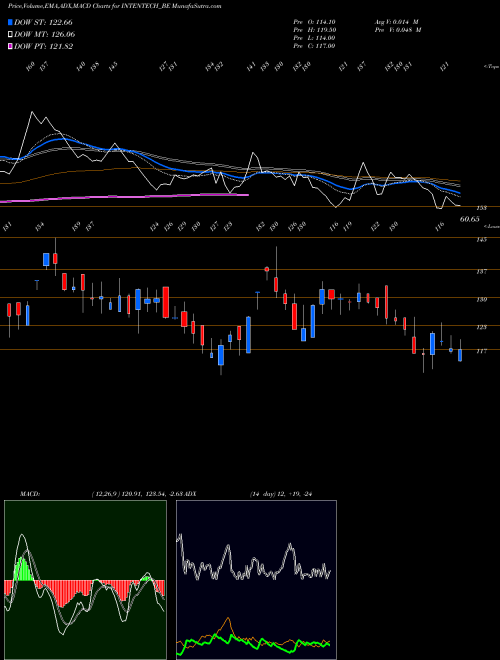Click the 60.65 value below the EMA chart
Screen dimensions: 500x660
point(470,219)
